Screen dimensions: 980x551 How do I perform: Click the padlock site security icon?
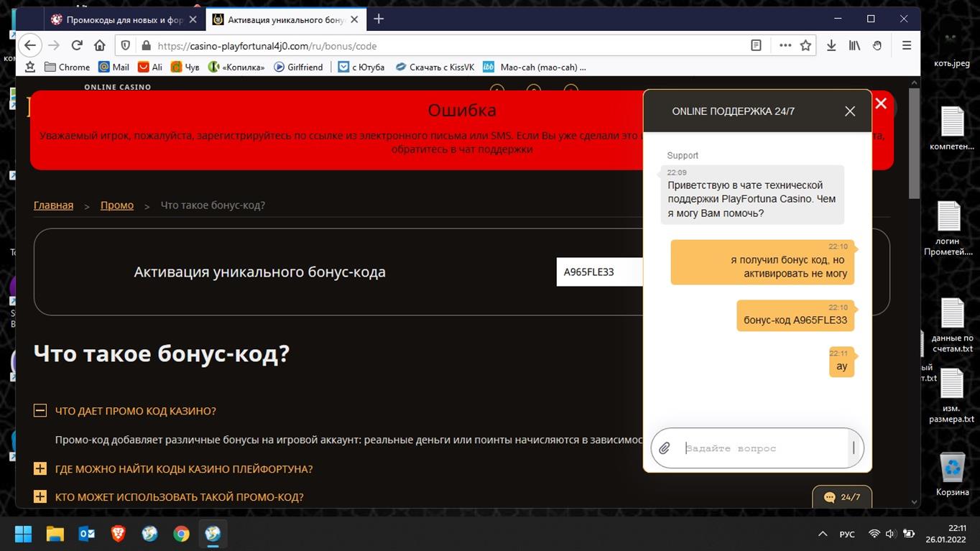pyautogui.click(x=146, y=45)
